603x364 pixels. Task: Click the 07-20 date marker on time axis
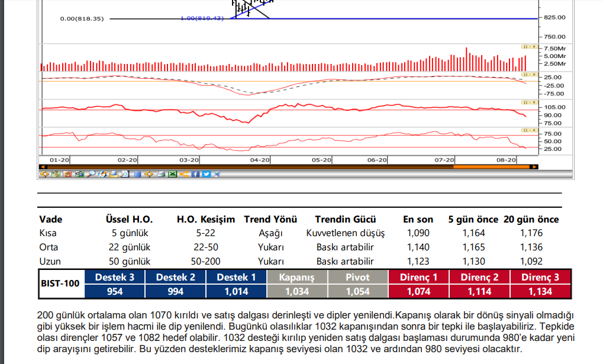tap(444, 160)
